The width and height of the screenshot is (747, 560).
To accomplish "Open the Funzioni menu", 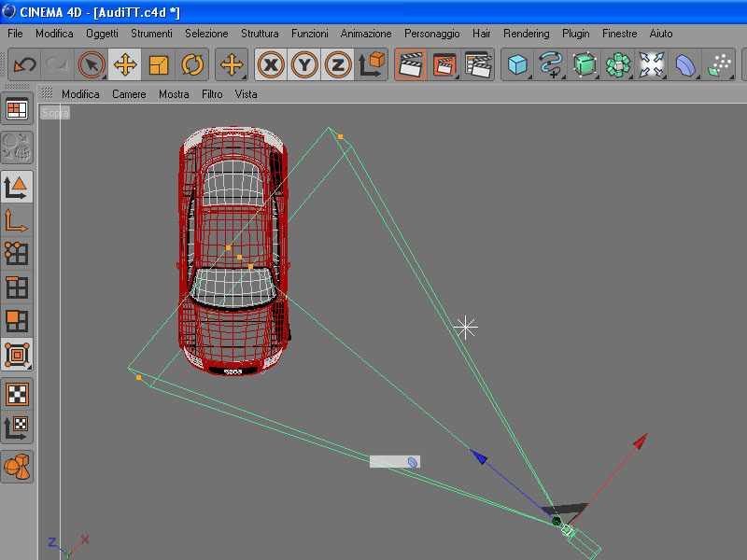I will (x=310, y=34).
